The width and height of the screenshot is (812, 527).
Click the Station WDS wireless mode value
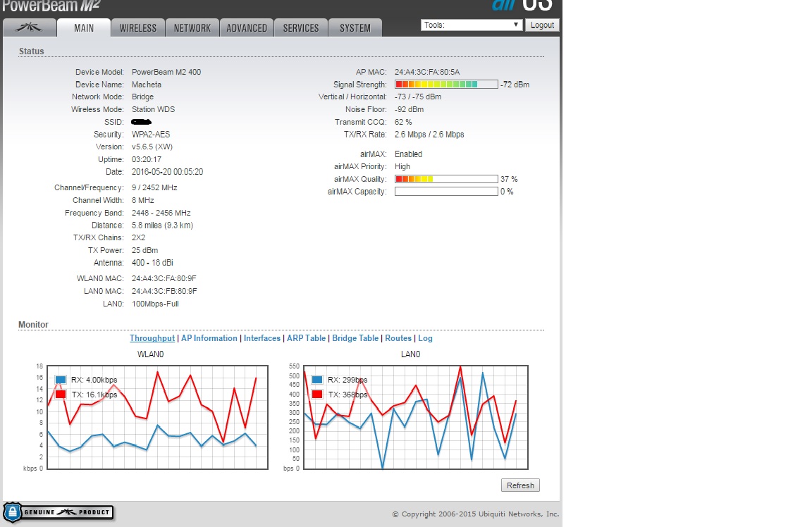153,109
